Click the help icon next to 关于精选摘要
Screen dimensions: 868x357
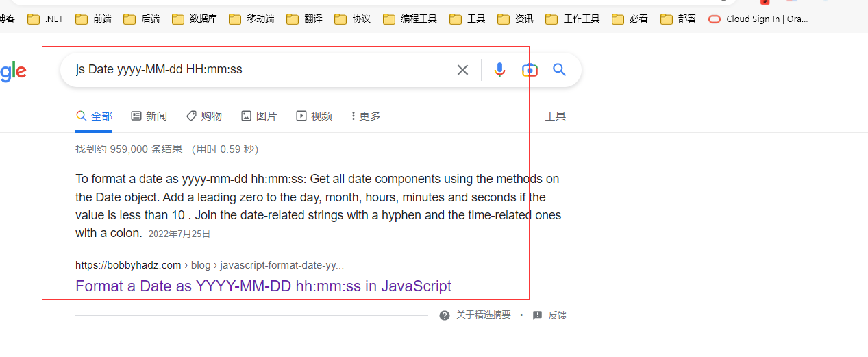445,315
